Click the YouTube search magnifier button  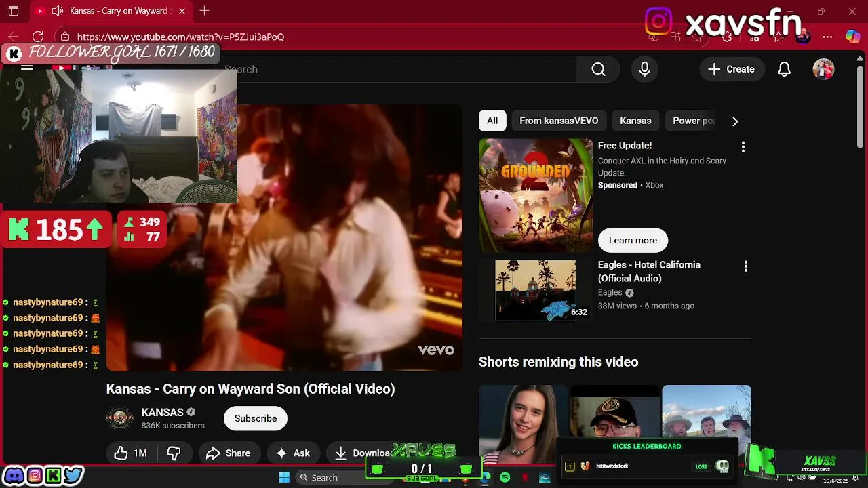(598, 69)
